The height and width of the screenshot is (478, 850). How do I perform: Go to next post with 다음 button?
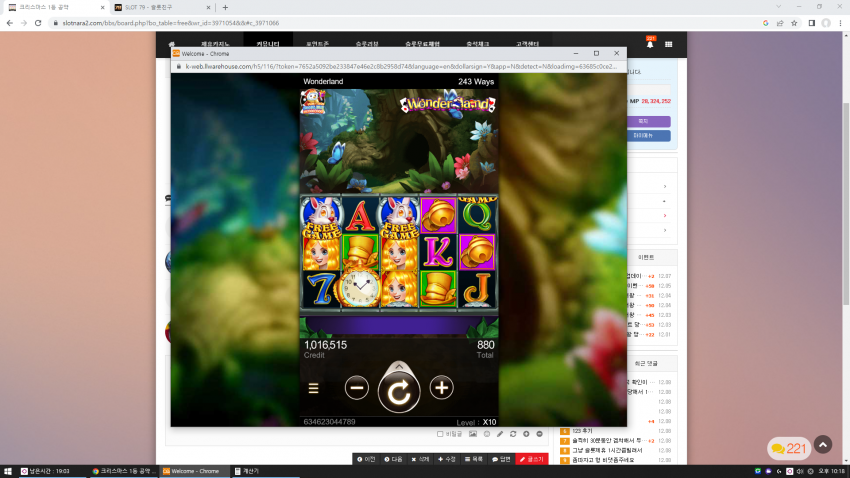(x=394, y=459)
